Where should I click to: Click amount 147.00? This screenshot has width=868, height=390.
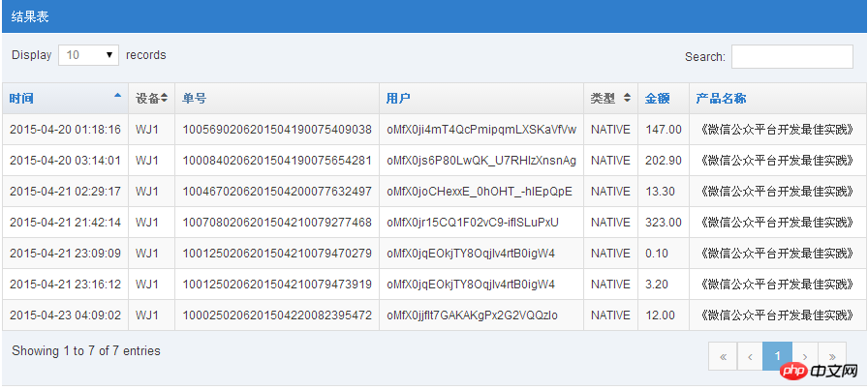coord(664,130)
